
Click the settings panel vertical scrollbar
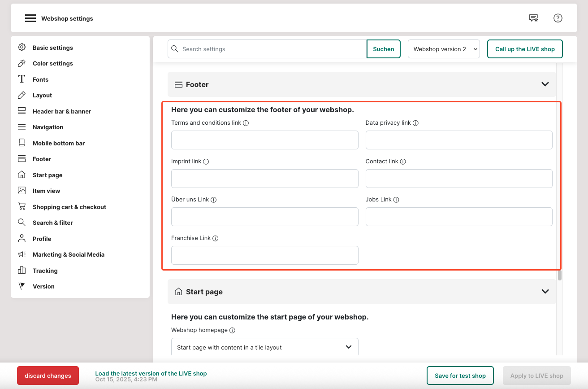[560, 275]
